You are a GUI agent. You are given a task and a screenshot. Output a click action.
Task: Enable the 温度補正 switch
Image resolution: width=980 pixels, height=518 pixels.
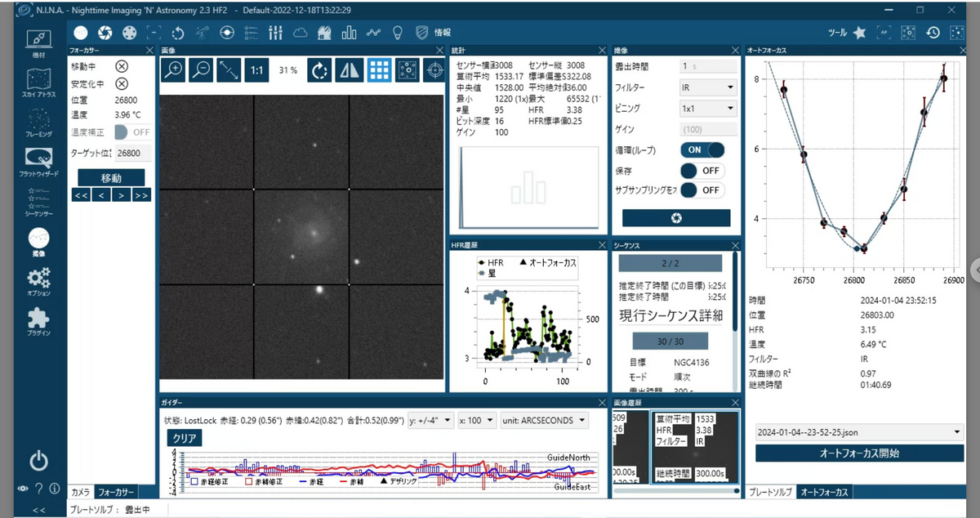click(133, 132)
